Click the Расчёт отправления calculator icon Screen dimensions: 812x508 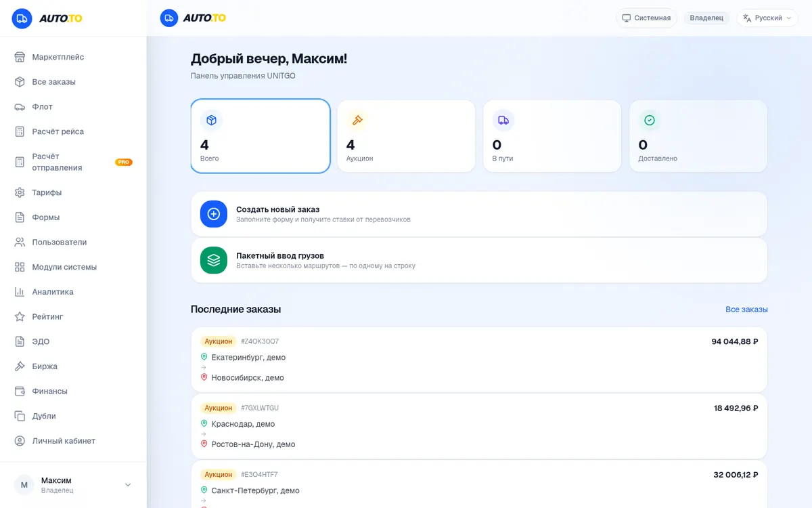tap(20, 162)
